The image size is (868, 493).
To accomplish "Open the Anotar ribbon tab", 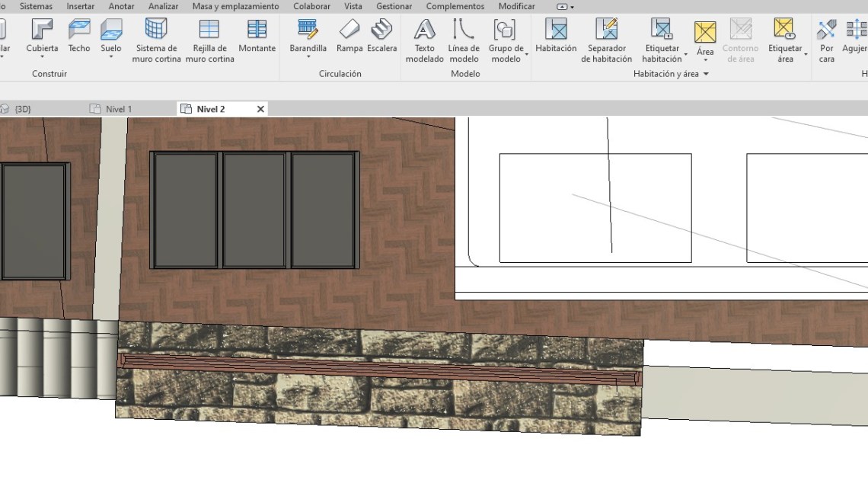I will pos(121,6).
